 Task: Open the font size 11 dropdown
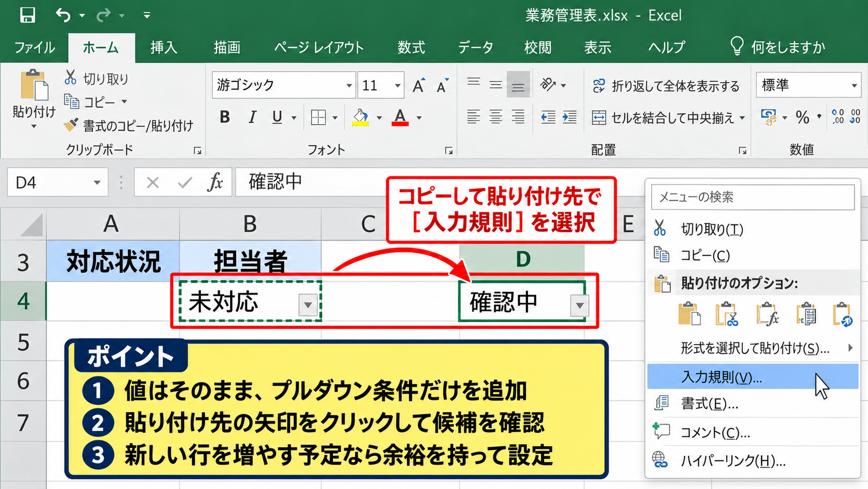[397, 85]
